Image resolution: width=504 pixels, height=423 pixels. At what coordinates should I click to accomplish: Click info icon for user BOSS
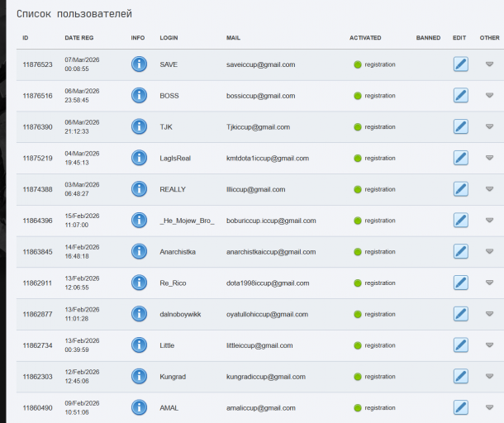pyautogui.click(x=139, y=96)
